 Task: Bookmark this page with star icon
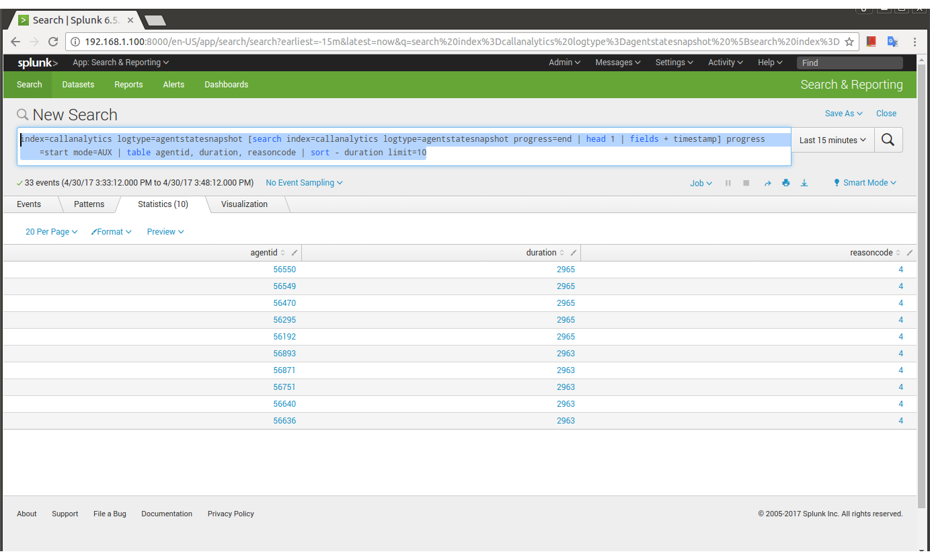pyautogui.click(x=849, y=42)
